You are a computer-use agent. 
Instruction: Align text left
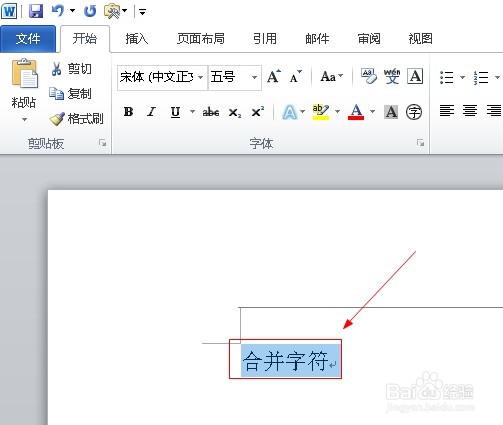point(447,110)
